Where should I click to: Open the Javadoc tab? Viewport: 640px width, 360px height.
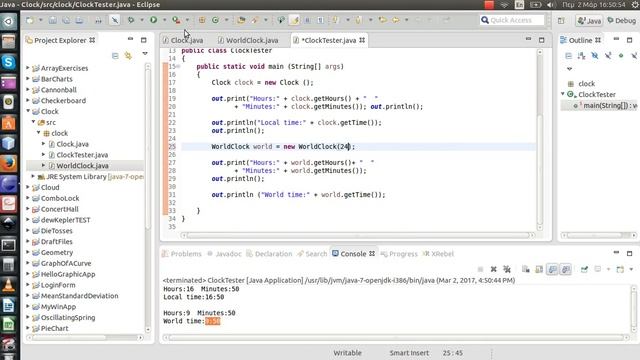pos(224,253)
